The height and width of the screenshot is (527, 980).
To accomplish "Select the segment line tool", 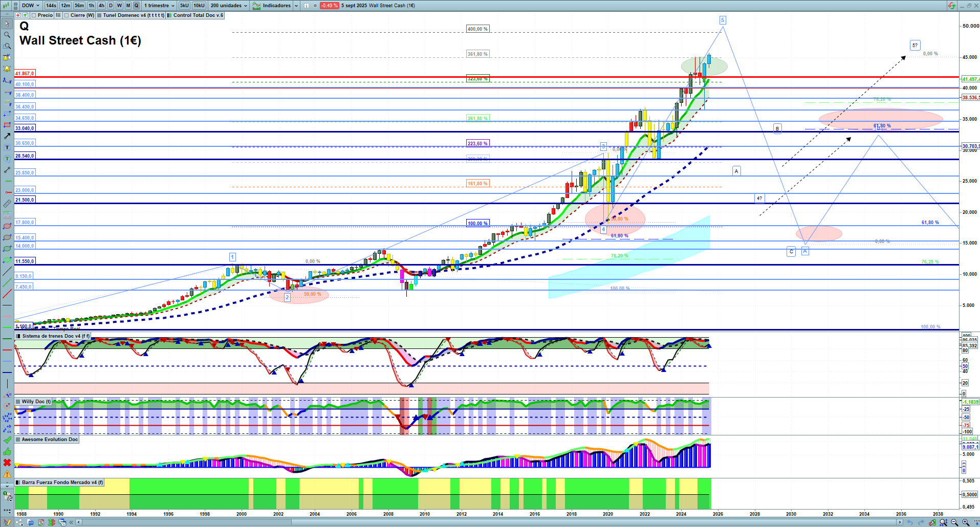I will coord(7,170).
